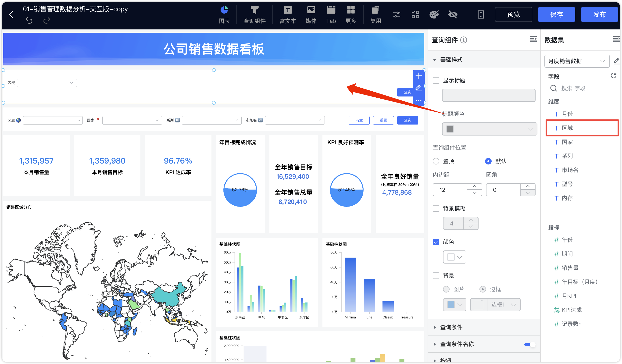Collapse the 数据集 panel menu icon

pyautogui.click(x=616, y=39)
